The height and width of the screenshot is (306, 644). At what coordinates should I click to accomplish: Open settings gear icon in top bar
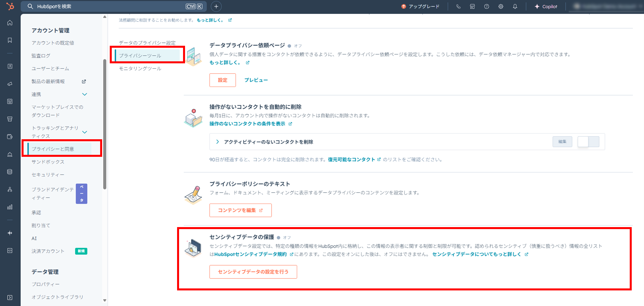point(500,7)
